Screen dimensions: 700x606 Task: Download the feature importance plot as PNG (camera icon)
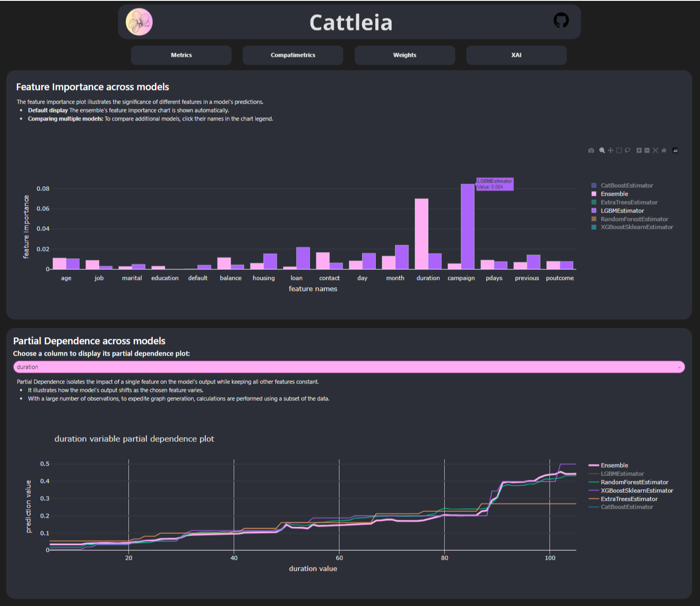click(x=591, y=150)
